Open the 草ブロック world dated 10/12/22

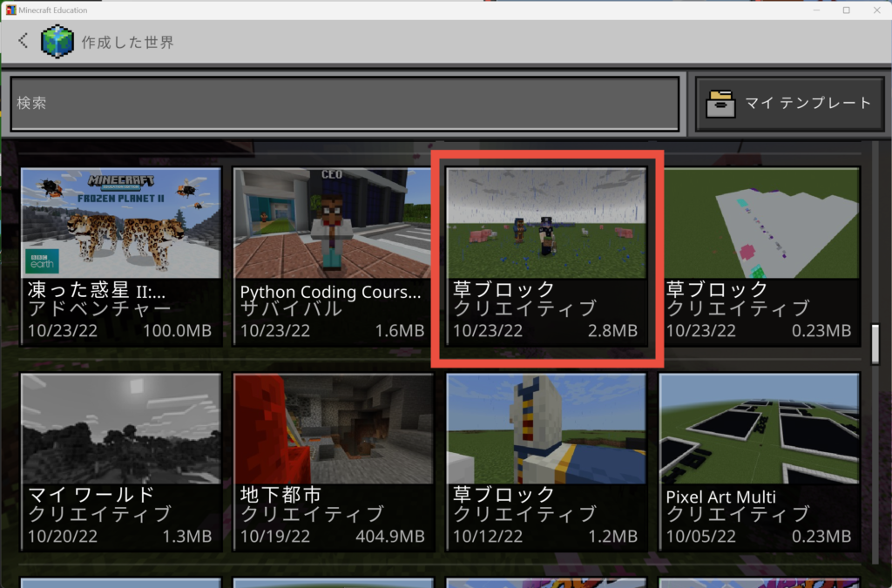pos(546,462)
